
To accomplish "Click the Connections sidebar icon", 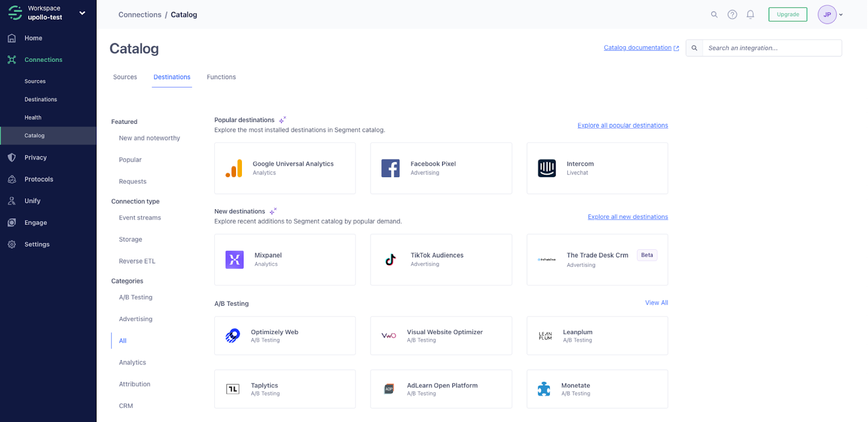I will [x=12, y=60].
